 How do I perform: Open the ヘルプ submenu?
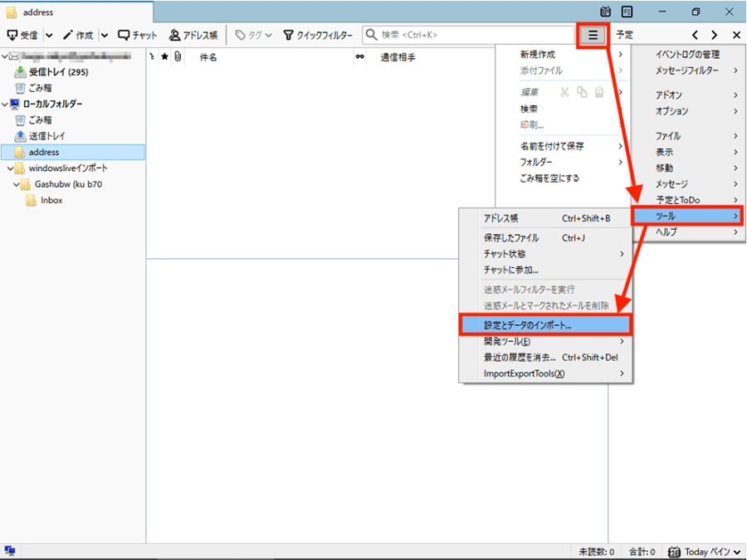click(689, 232)
